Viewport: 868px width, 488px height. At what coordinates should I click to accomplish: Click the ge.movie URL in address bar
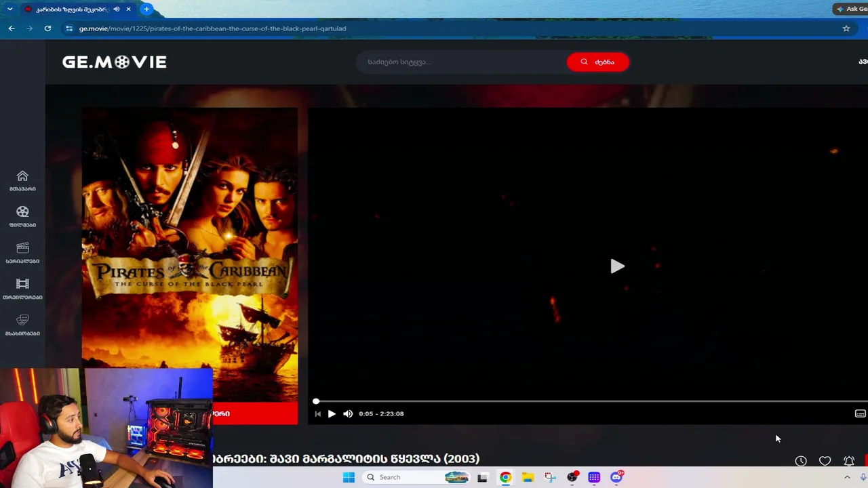click(212, 28)
